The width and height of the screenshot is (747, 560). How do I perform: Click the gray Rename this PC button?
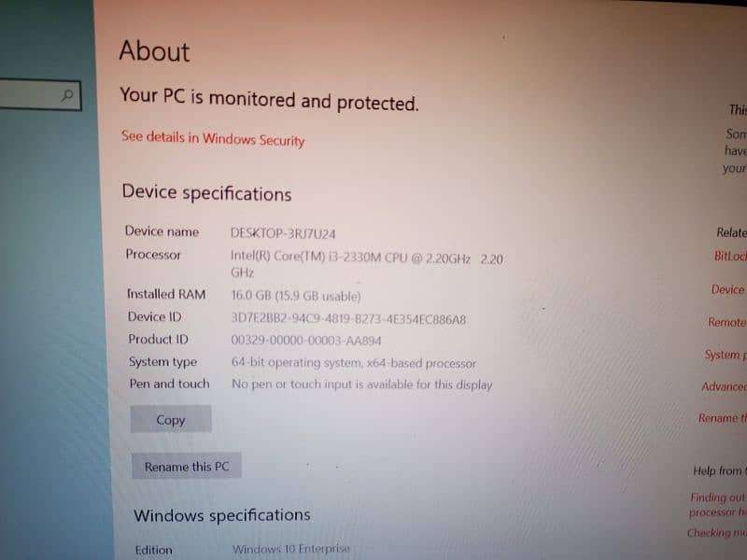point(186,466)
